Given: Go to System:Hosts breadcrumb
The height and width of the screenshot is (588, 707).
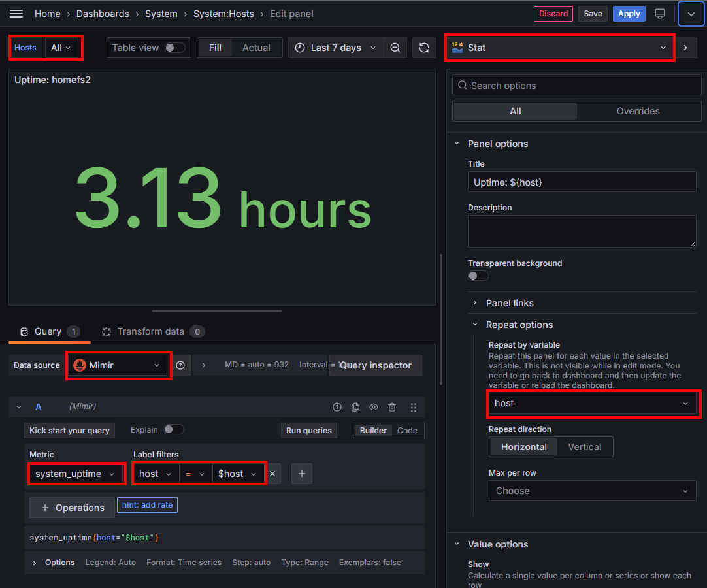Looking at the screenshot, I should [223, 14].
